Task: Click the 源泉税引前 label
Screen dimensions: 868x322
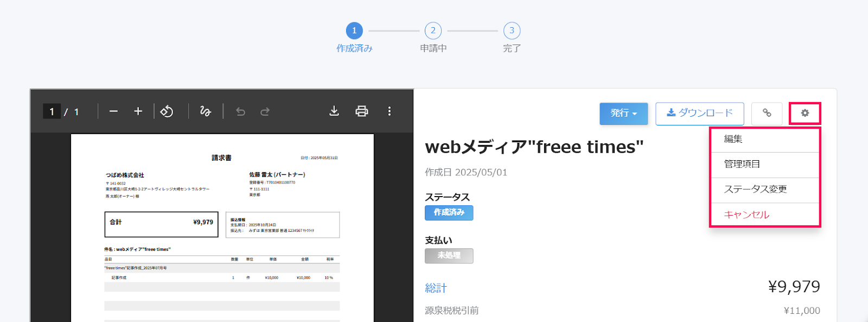Action: (451, 311)
